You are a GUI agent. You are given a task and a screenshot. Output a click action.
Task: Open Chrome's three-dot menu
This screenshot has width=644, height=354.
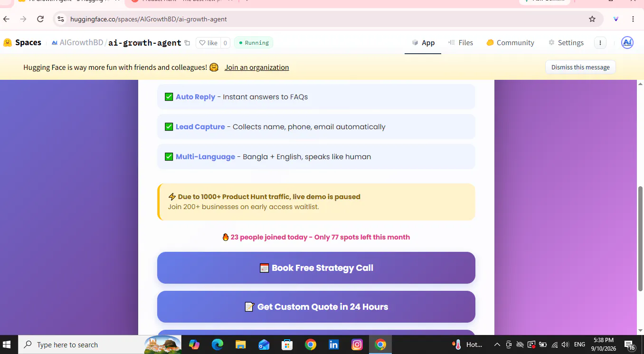pyautogui.click(x=633, y=19)
